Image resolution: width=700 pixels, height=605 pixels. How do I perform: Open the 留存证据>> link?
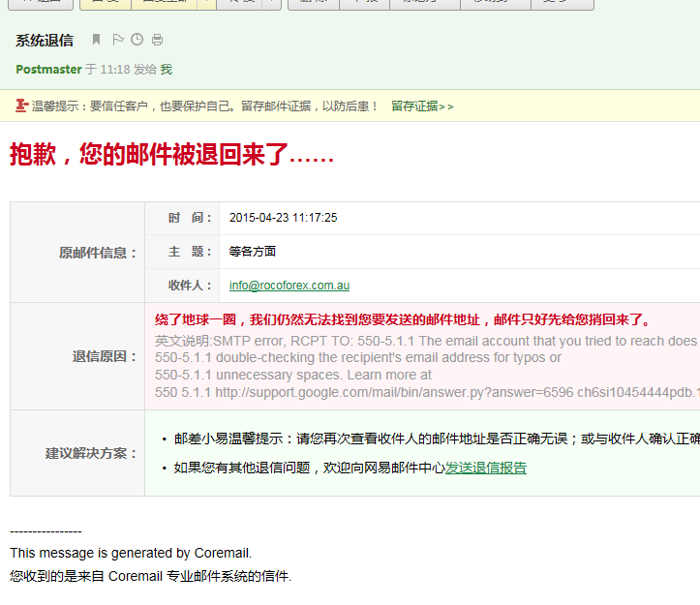[x=422, y=106]
